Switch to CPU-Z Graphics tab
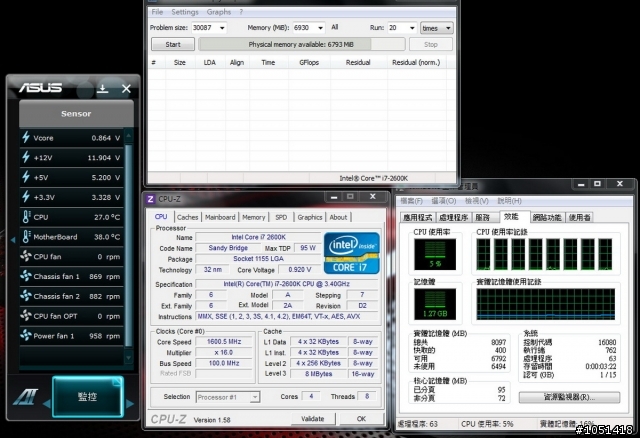 click(310, 217)
